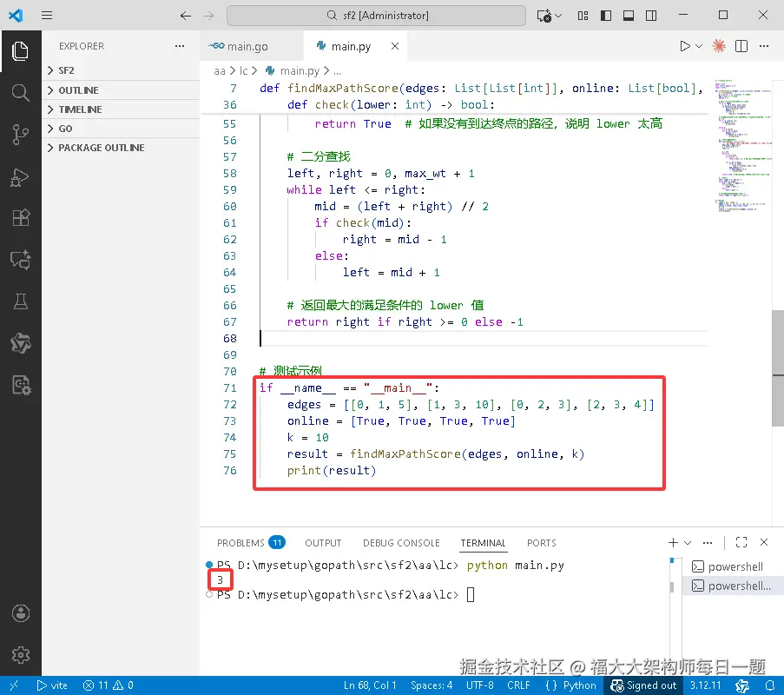784x695 pixels.
Task: Expand the PACKAGE OUTLINE section
Action: pyautogui.click(x=121, y=148)
